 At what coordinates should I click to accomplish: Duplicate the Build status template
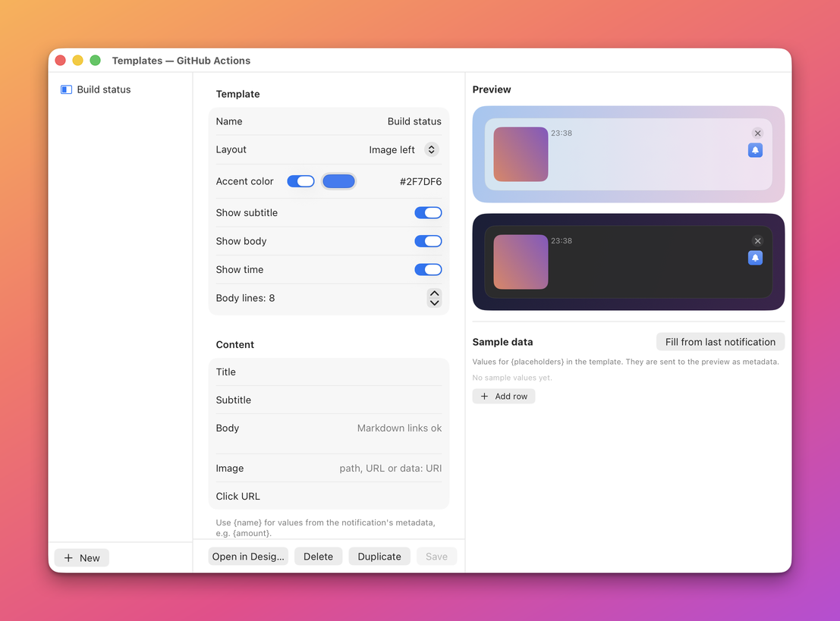click(x=379, y=557)
